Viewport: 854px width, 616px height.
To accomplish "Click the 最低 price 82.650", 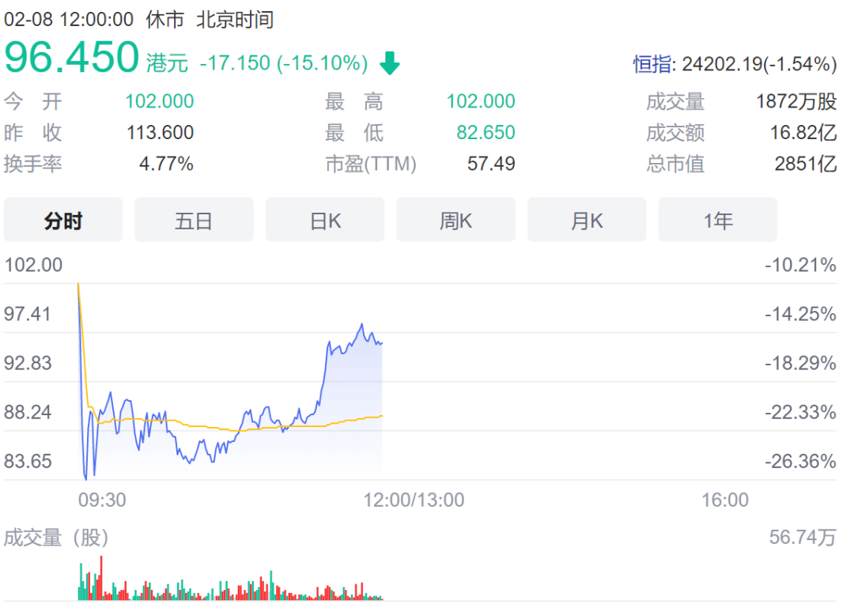I will [x=486, y=133].
